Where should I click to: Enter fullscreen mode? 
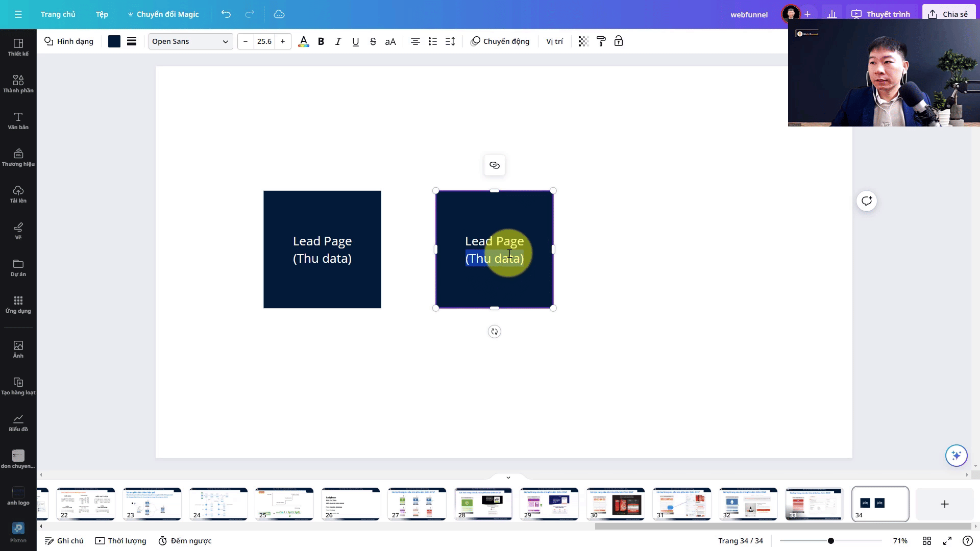(947, 541)
